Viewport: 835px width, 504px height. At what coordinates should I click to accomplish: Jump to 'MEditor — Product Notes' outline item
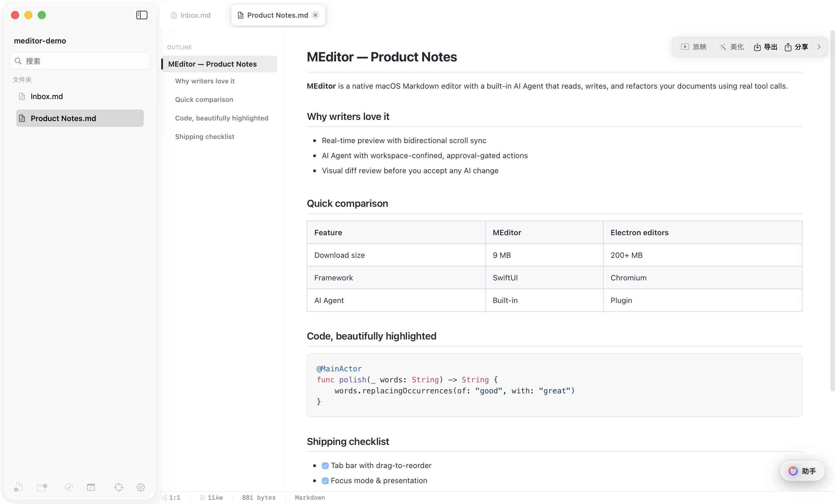[x=219, y=64]
